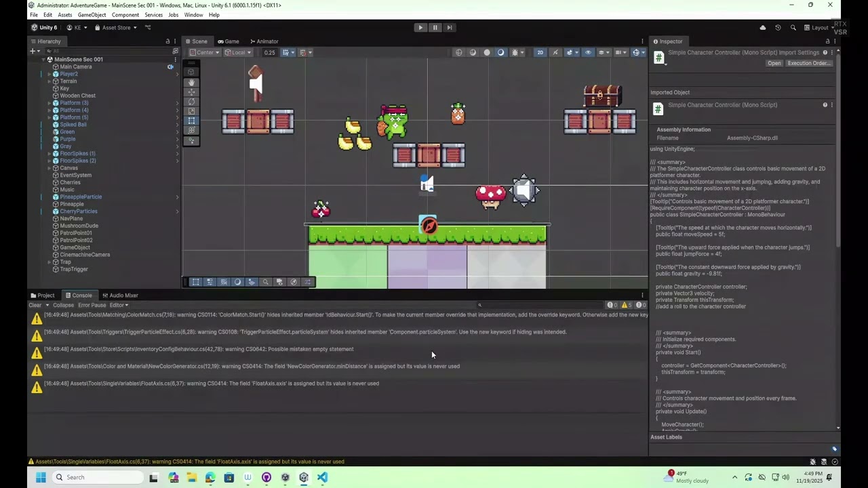Open Undo History icon
This screenshot has height=488, width=868.
click(x=778, y=28)
